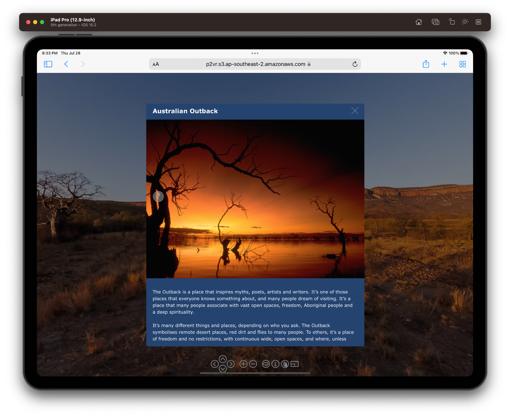Toggle the info hotspots button
This screenshot has width=510, height=420.
pos(275,364)
